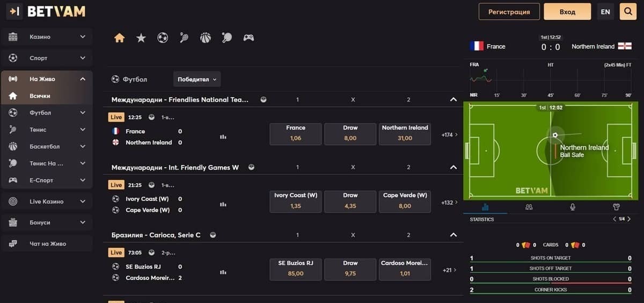The width and height of the screenshot is (644, 303).
Task: Go to next statistics page arrow
Action: (630, 219)
